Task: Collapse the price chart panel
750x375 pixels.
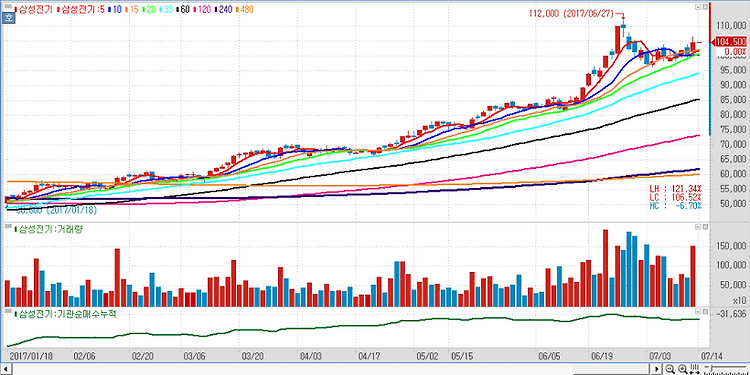Action: [697, 7]
